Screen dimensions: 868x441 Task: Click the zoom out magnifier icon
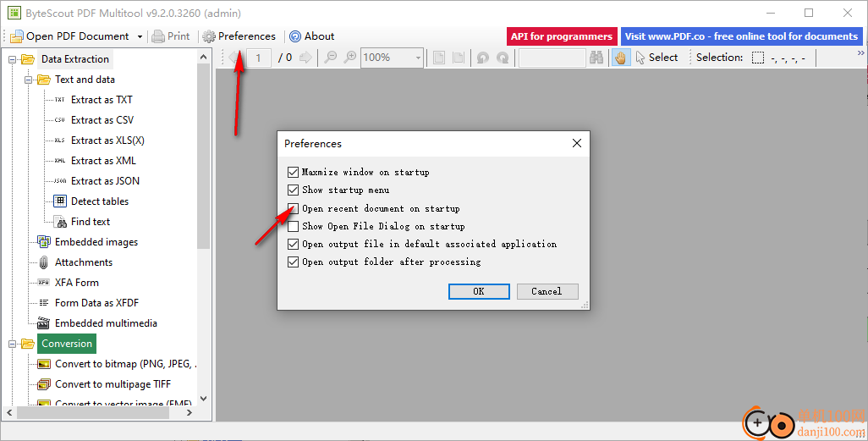point(331,57)
